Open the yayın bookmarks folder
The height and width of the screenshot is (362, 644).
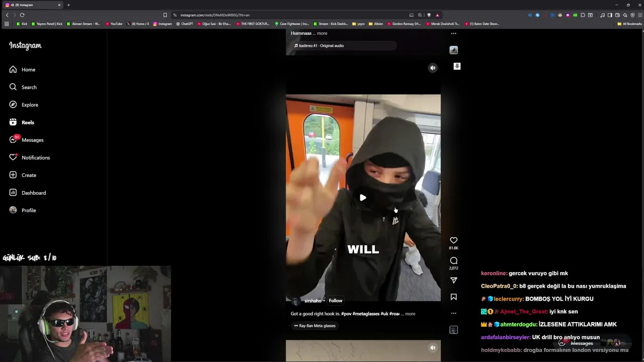pos(358,24)
